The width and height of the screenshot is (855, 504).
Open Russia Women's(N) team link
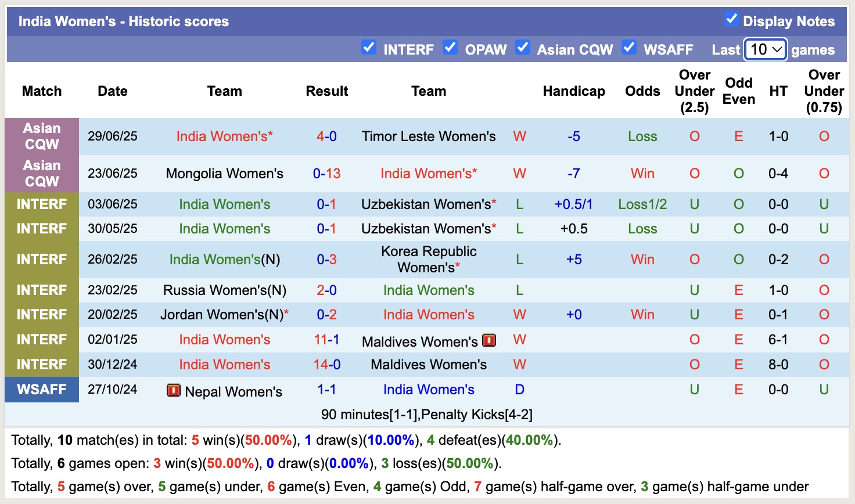coord(224,290)
